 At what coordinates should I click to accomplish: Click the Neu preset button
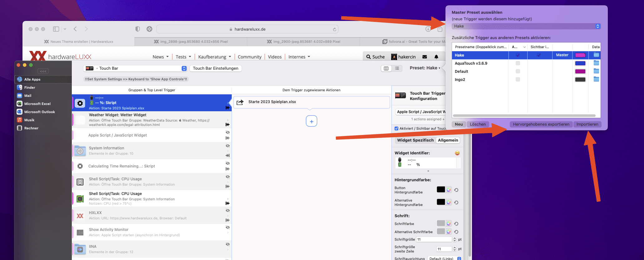point(459,124)
